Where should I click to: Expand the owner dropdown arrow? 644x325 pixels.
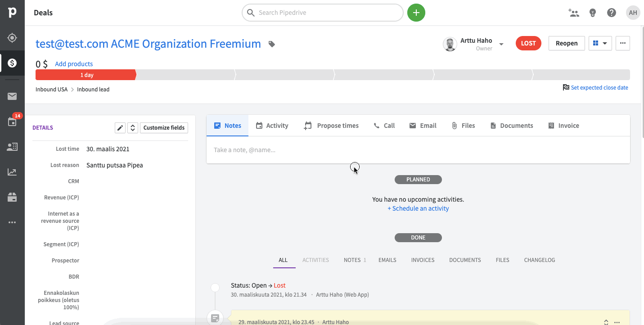coord(501,44)
